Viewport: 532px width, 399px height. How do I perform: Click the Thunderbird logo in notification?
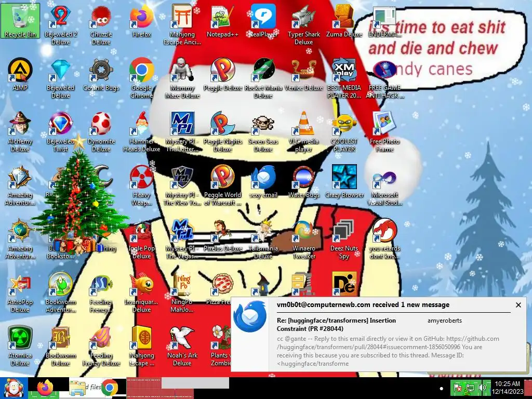pyautogui.click(x=250, y=316)
